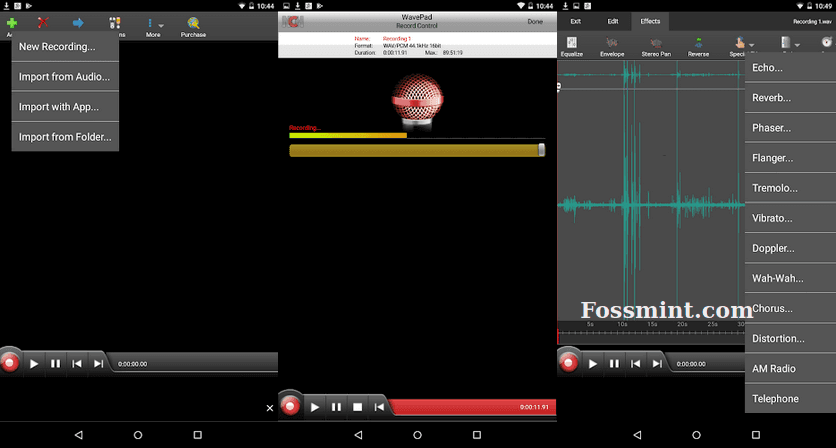Select the Envelope effect icon

tap(612, 45)
